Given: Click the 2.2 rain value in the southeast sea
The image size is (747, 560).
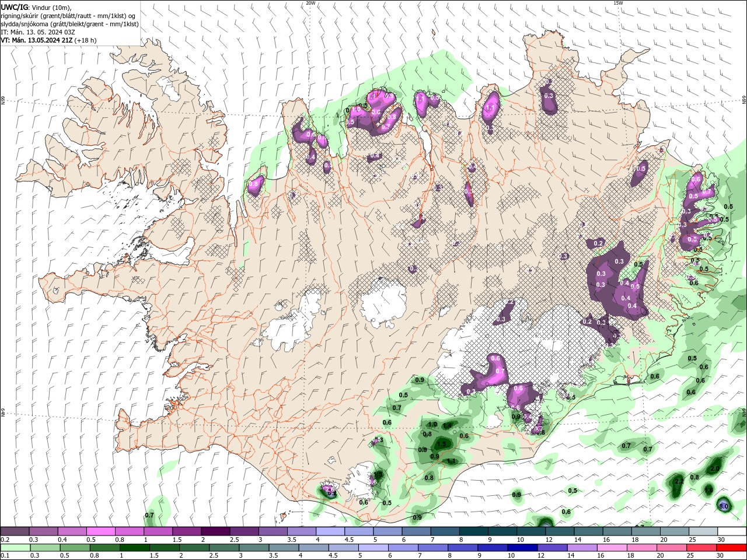Looking at the screenshot, I should [679, 482].
